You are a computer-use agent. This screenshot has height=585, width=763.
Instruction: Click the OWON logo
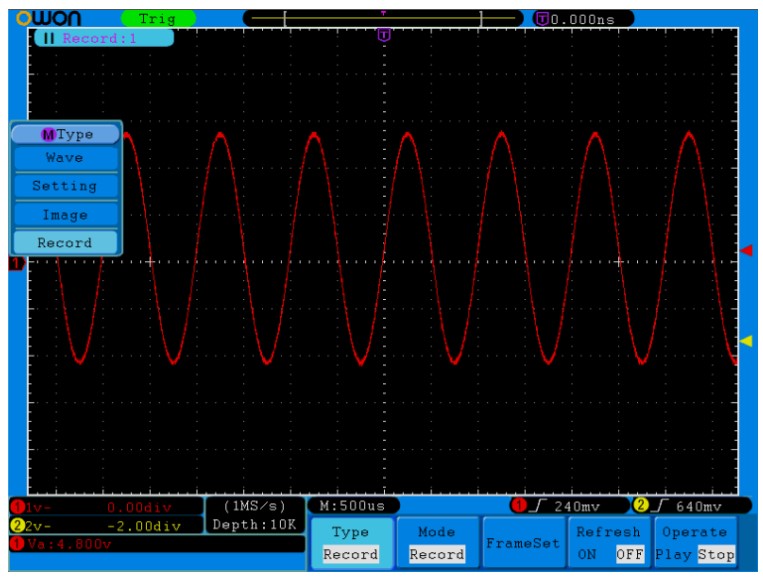tap(49, 18)
